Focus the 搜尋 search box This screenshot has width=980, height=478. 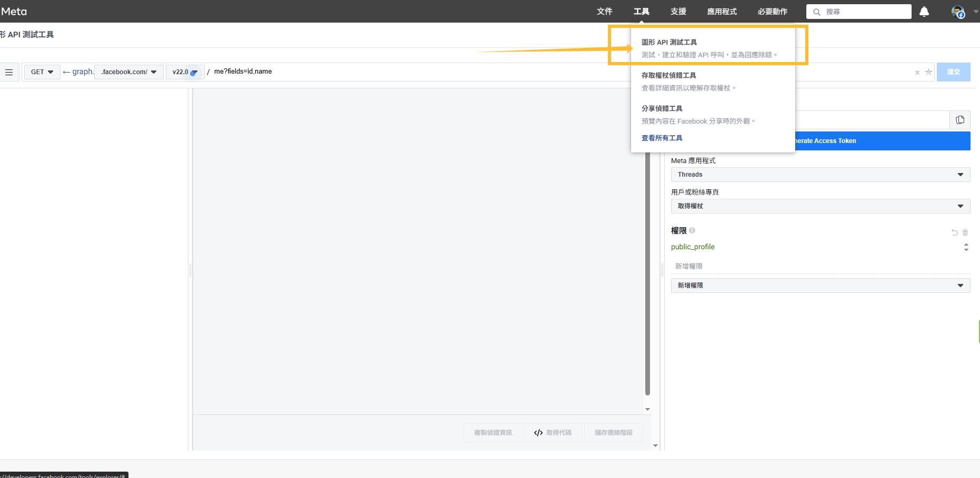(859, 12)
